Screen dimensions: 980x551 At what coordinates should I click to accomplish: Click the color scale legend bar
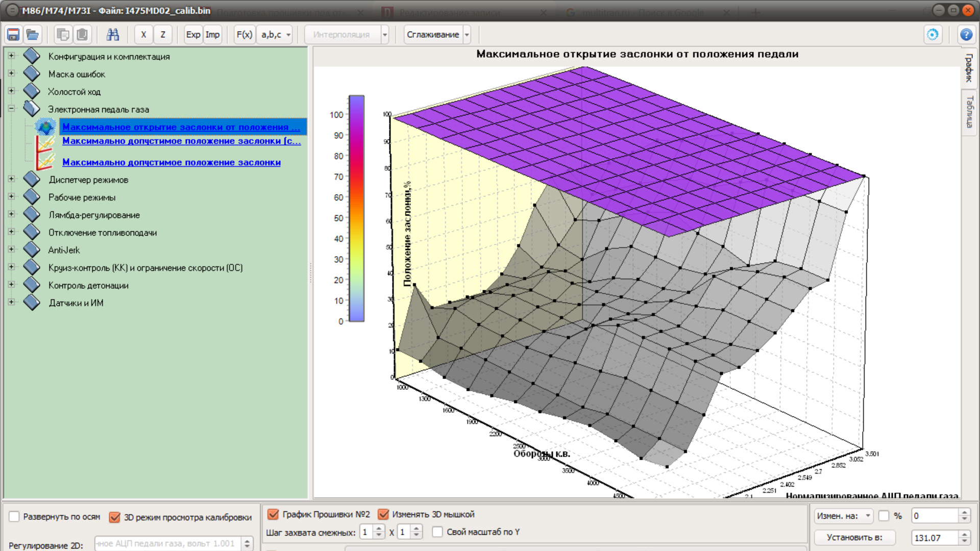(356, 208)
